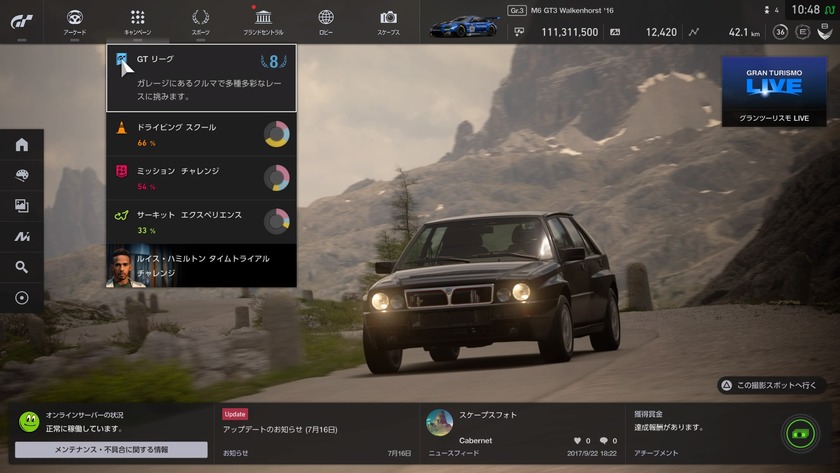
Task: Click the search magnifier in sidebar
Action: (x=22, y=267)
